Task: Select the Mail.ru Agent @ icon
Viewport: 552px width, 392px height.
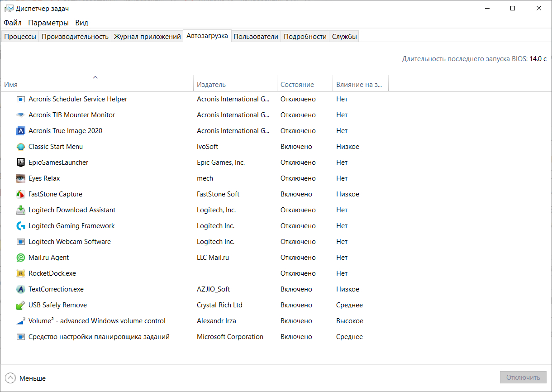Action: point(20,258)
